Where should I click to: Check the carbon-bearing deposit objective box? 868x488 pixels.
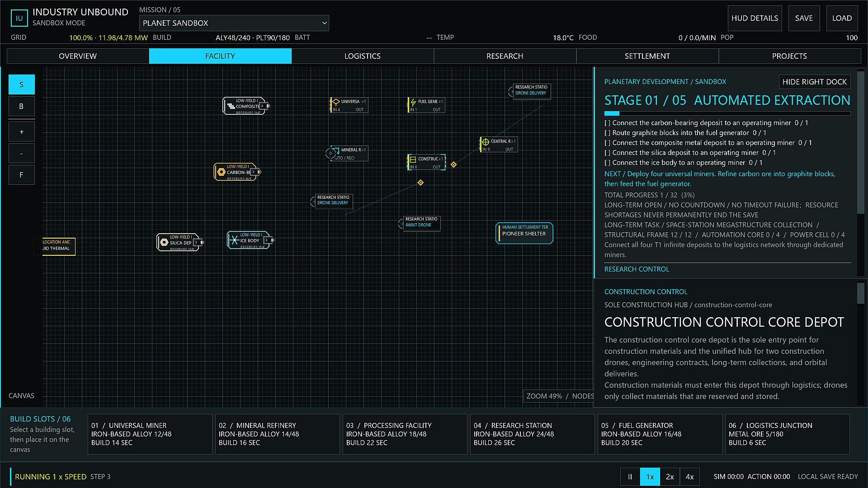point(607,123)
